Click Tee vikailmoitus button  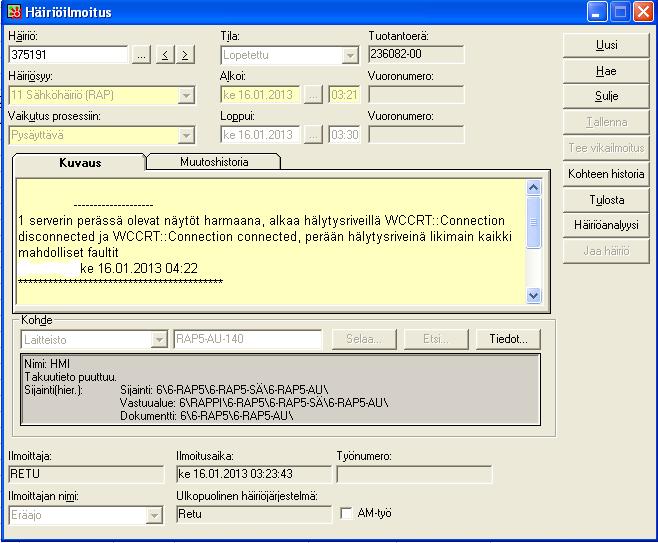[606, 148]
